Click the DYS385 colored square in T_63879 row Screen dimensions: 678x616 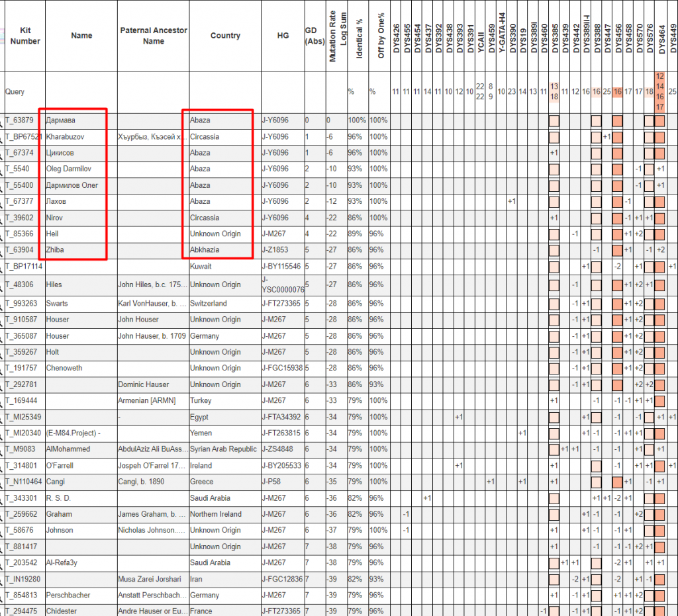pos(554,121)
